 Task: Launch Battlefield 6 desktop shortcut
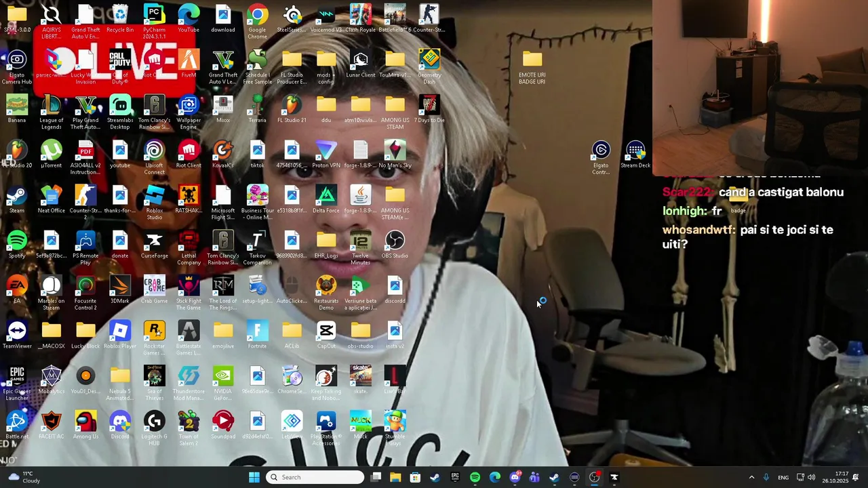395,18
